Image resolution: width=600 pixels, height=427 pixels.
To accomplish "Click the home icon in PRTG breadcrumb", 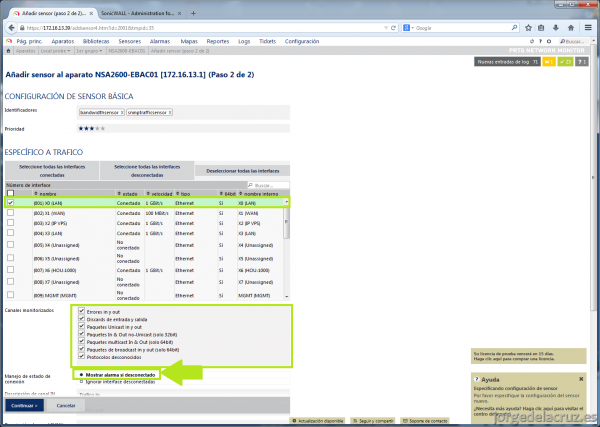I will click(8, 51).
